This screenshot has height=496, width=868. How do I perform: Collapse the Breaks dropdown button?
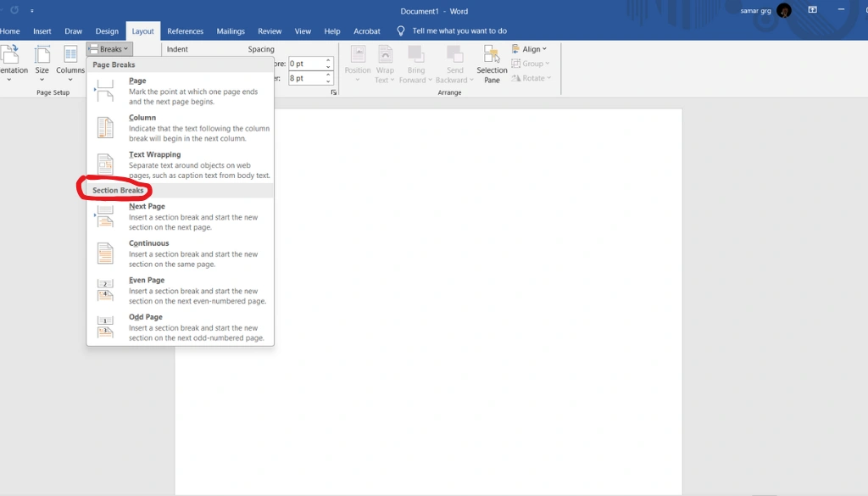click(109, 49)
